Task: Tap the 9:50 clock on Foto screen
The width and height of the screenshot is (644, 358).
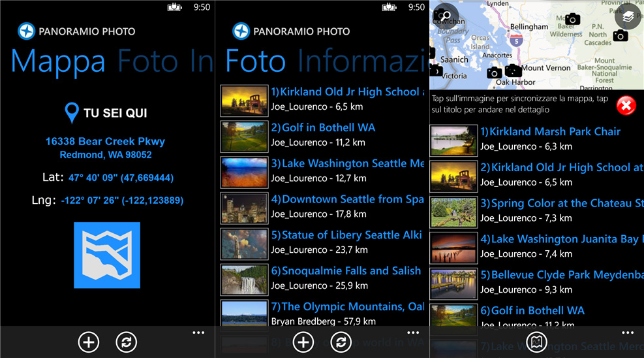Action: 416,7
